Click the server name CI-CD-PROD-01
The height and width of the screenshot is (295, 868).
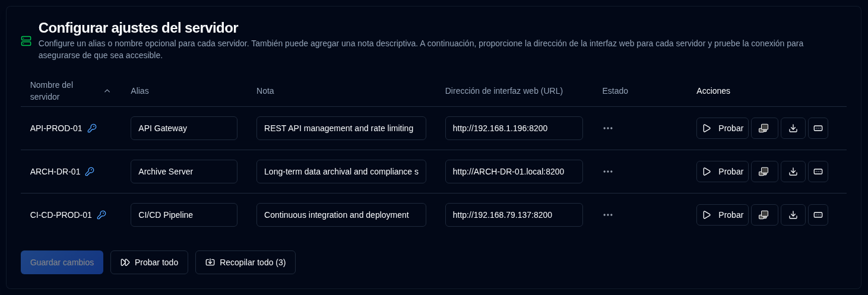coord(61,215)
